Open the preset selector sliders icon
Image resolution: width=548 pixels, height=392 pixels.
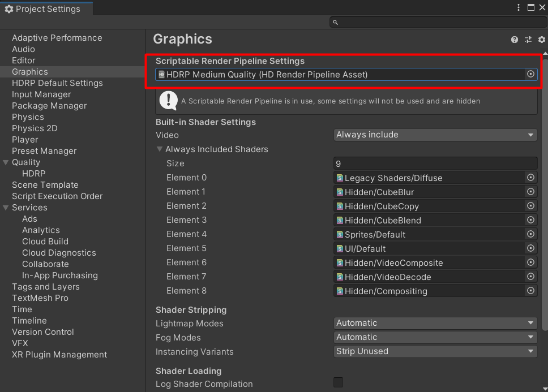pyautogui.click(x=528, y=40)
